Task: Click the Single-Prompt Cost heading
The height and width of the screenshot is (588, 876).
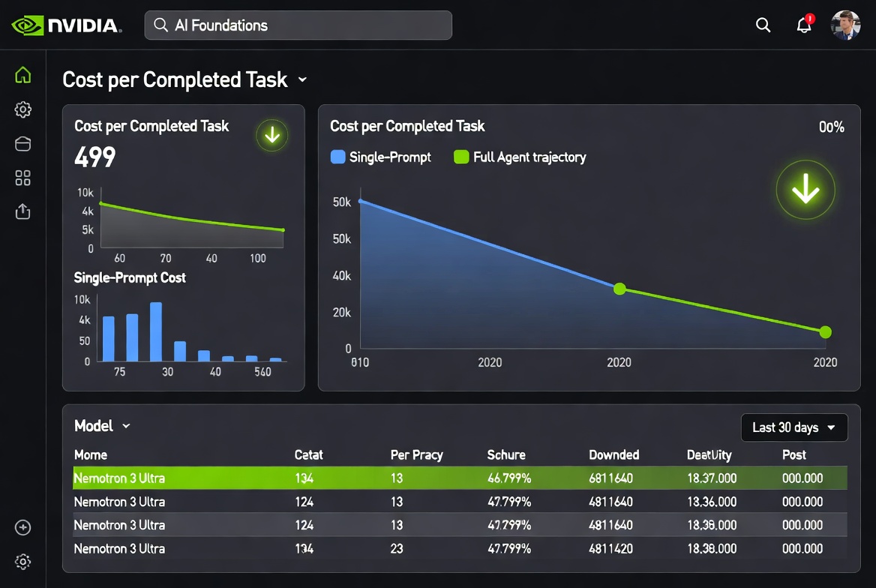Action: point(130,277)
